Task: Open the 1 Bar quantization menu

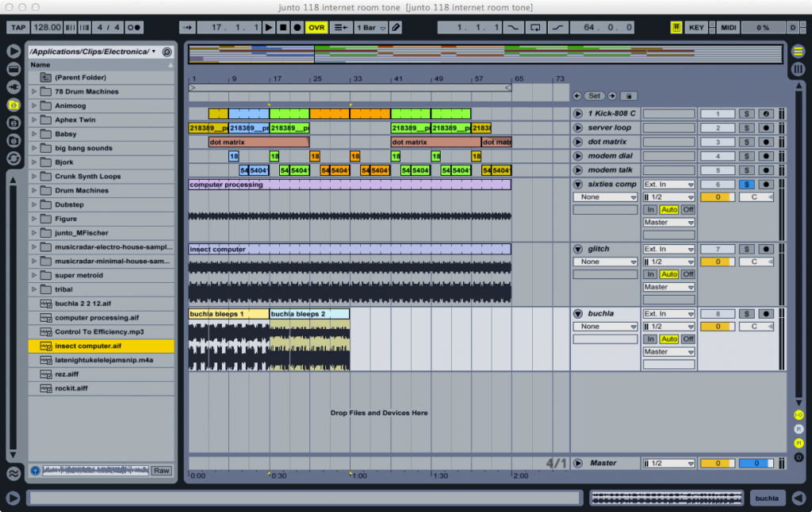Action: (371, 28)
